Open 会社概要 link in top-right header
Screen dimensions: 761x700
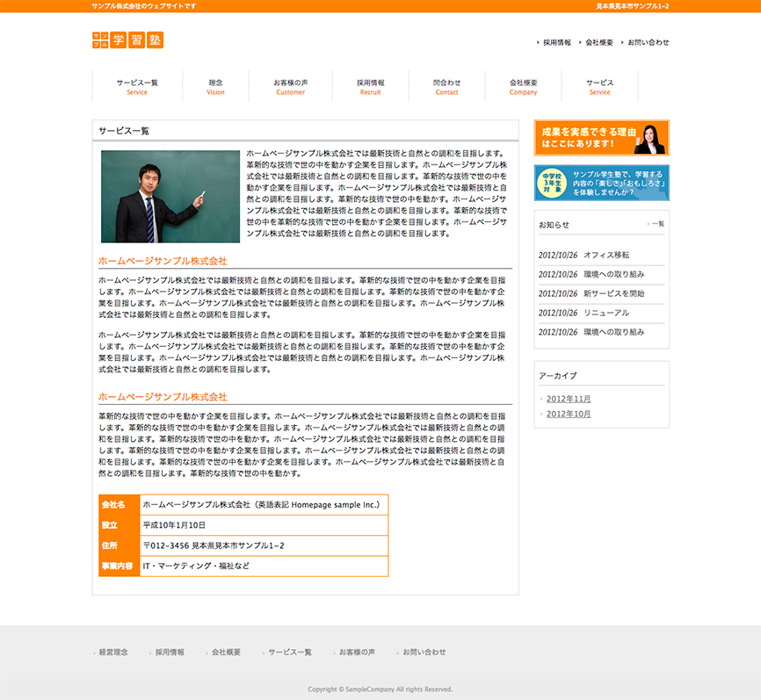(x=599, y=43)
